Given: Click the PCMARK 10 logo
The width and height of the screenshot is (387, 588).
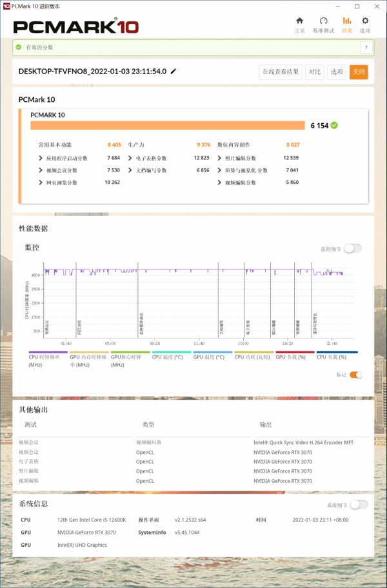Looking at the screenshot, I should coord(75,26).
